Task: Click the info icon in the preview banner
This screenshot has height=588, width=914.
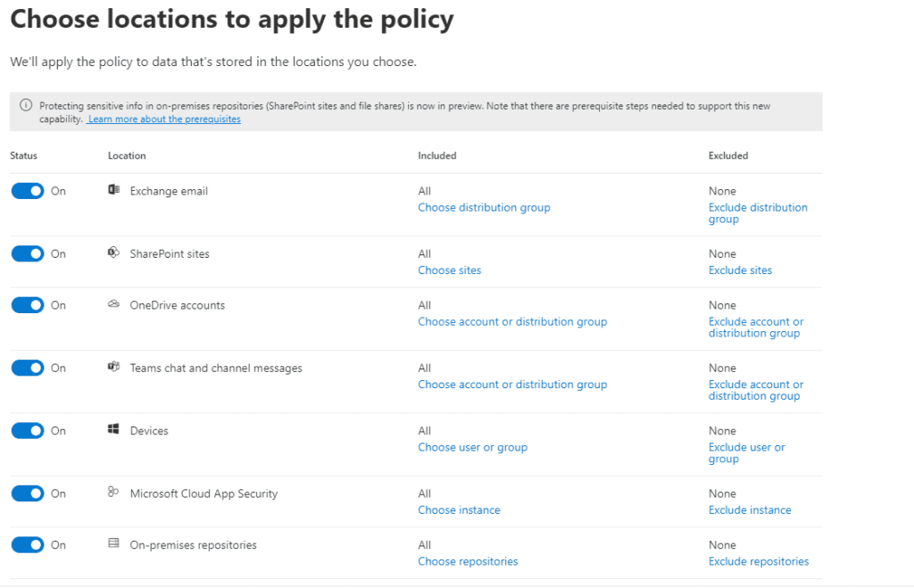Action: 26,105
